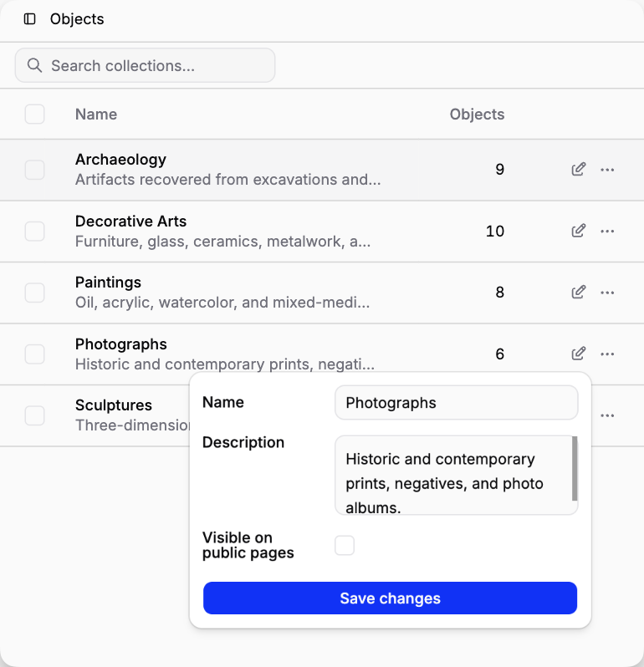Open Sculptures row ellipsis menu
The height and width of the screenshot is (667, 644).
point(607,415)
